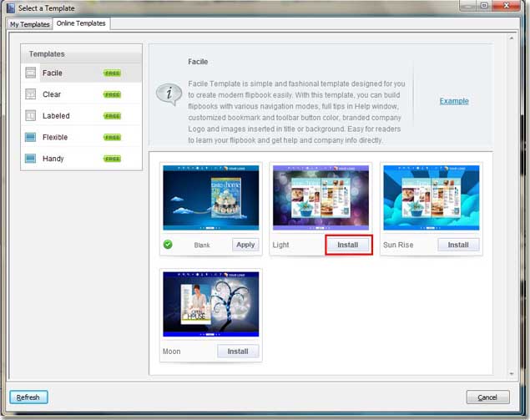Screen dimensions: 530x420
Task: Install the Light theme
Action: coord(347,245)
